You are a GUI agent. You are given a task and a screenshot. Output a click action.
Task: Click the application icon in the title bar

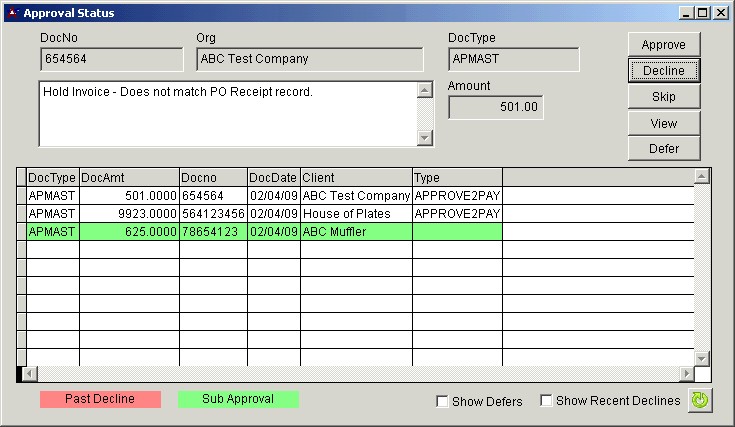(x=12, y=13)
